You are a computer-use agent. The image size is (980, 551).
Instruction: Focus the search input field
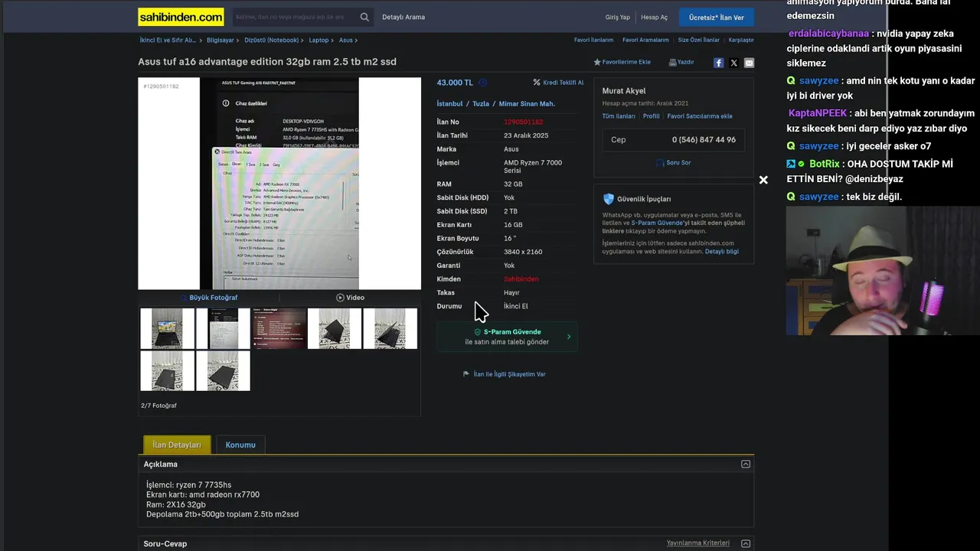pos(295,17)
